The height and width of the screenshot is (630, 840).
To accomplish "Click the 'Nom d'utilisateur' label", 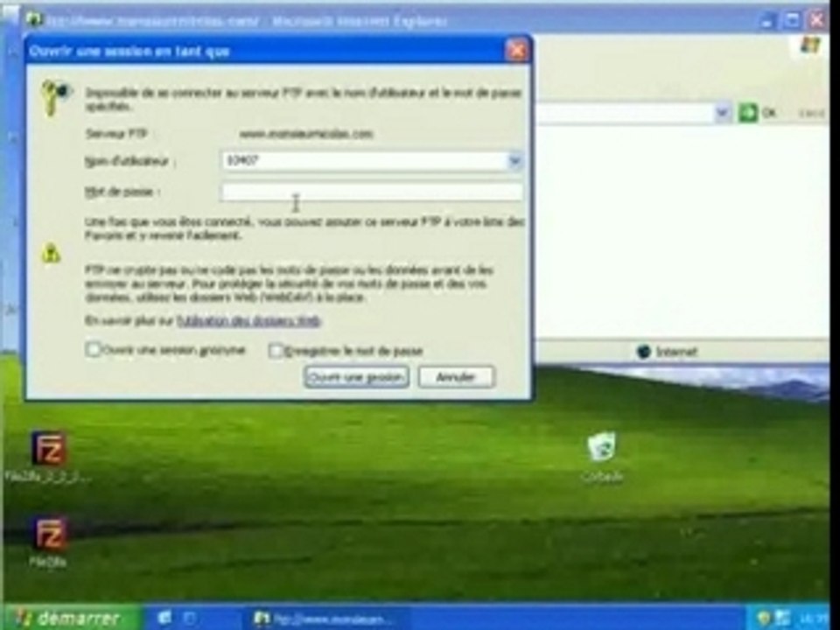I will 129,161.
